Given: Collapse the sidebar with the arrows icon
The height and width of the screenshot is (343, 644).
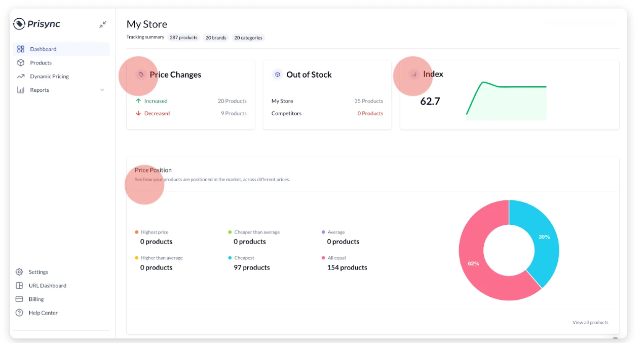Looking at the screenshot, I should pos(103,24).
